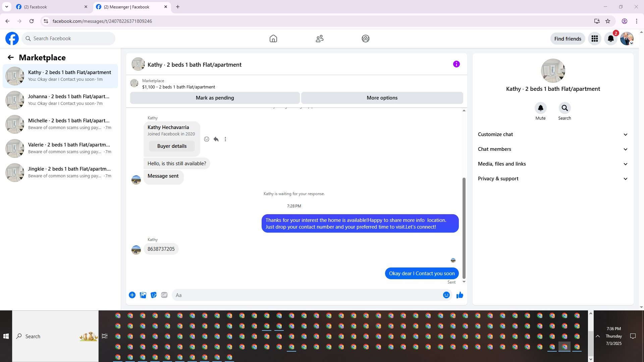The height and width of the screenshot is (362, 644).
Task: Open Facebook notifications bell
Action: click(x=610, y=39)
